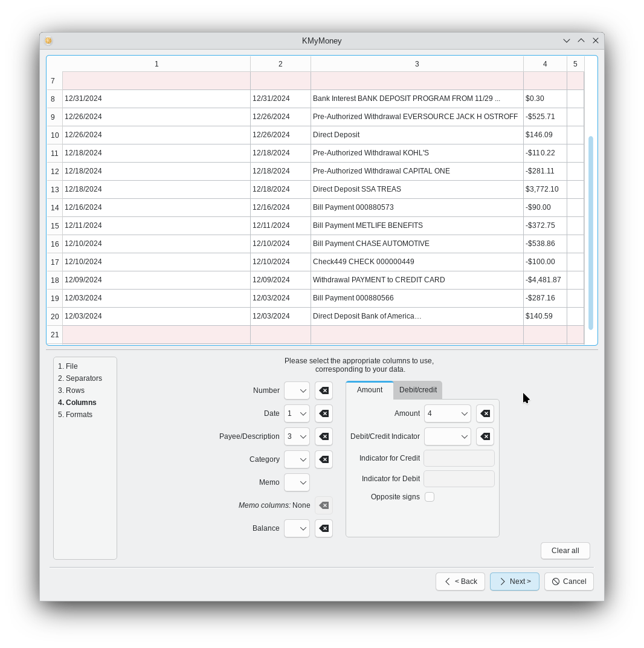Click the KMyMoney title bar app icon

pyautogui.click(x=48, y=40)
